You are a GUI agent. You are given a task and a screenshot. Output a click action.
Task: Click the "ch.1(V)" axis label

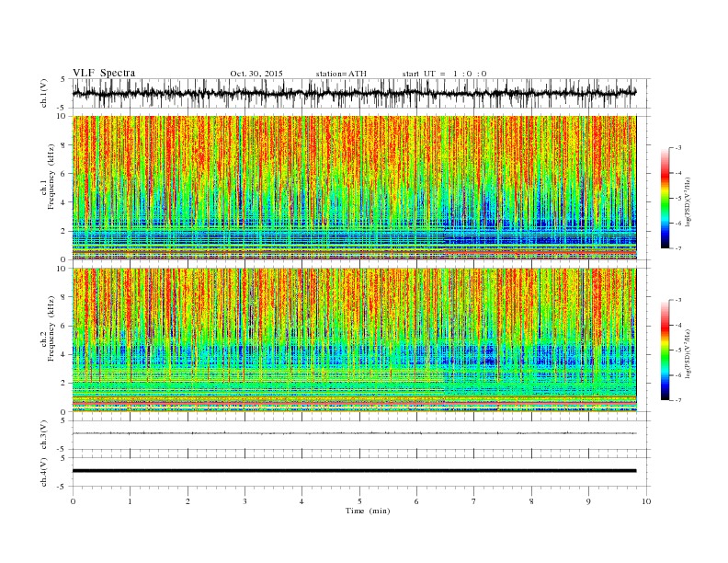(44, 93)
